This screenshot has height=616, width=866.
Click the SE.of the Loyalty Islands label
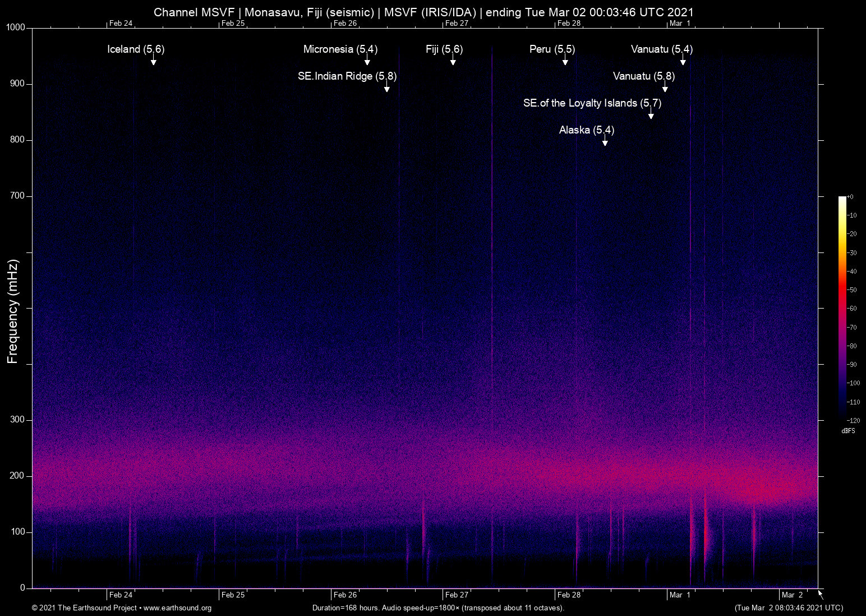pos(592,103)
